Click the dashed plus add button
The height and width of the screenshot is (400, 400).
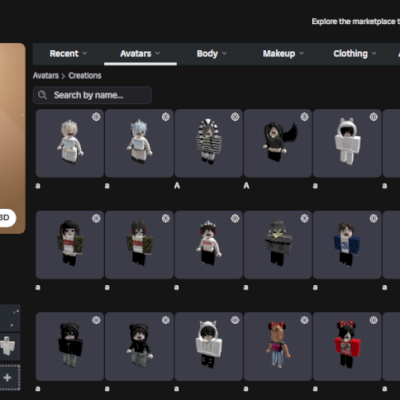coord(7,377)
